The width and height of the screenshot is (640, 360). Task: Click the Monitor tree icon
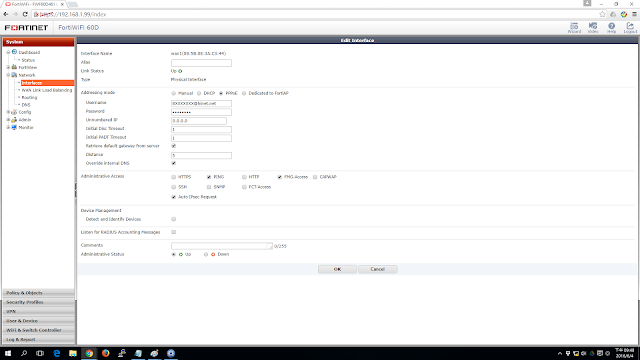click(x=14, y=127)
